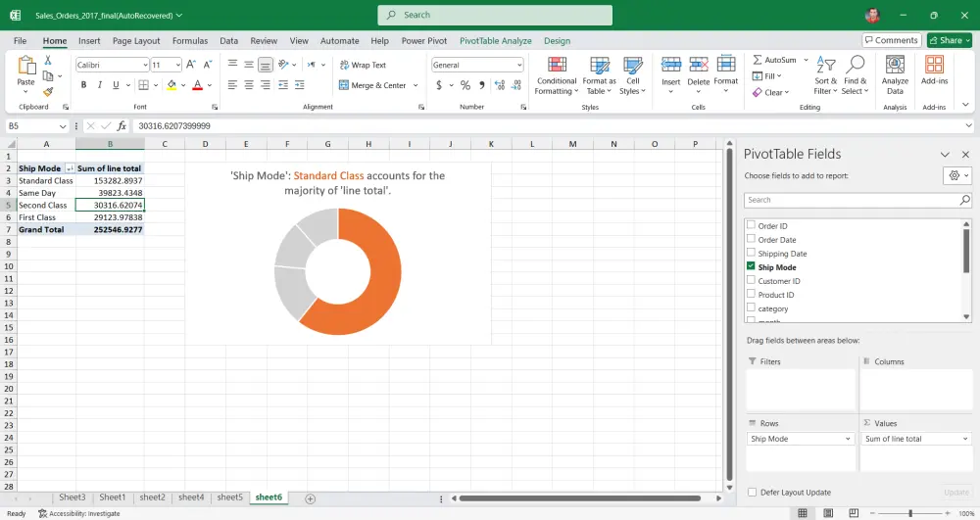Image resolution: width=980 pixels, height=520 pixels.
Task: Add a new sheet with the plus icon
Action: coord(310,498)
